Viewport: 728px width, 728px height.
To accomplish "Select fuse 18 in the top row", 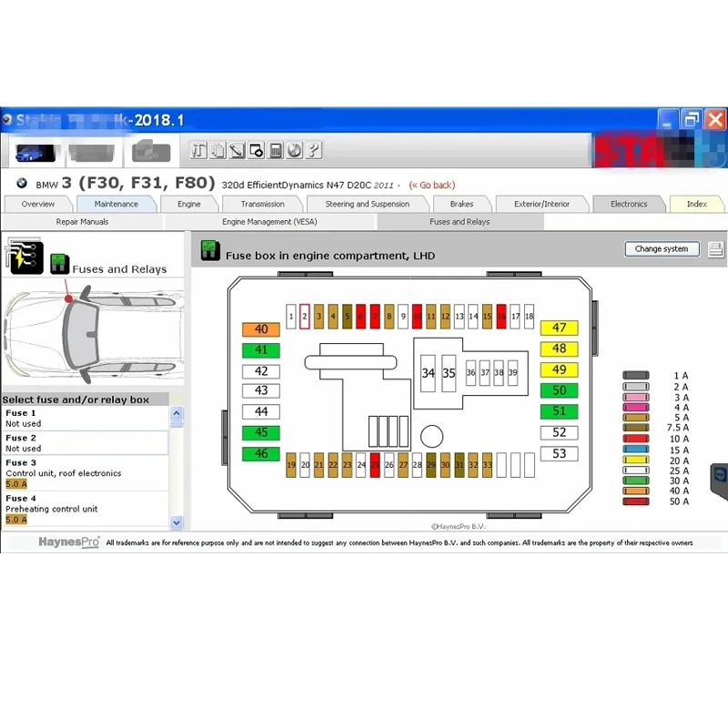I will 530,317.
